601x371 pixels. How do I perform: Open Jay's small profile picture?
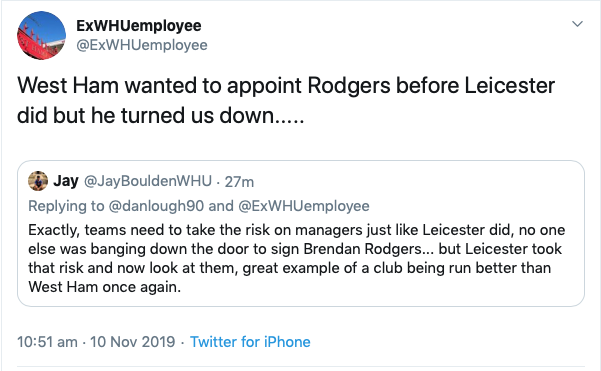tap(38, 181)
